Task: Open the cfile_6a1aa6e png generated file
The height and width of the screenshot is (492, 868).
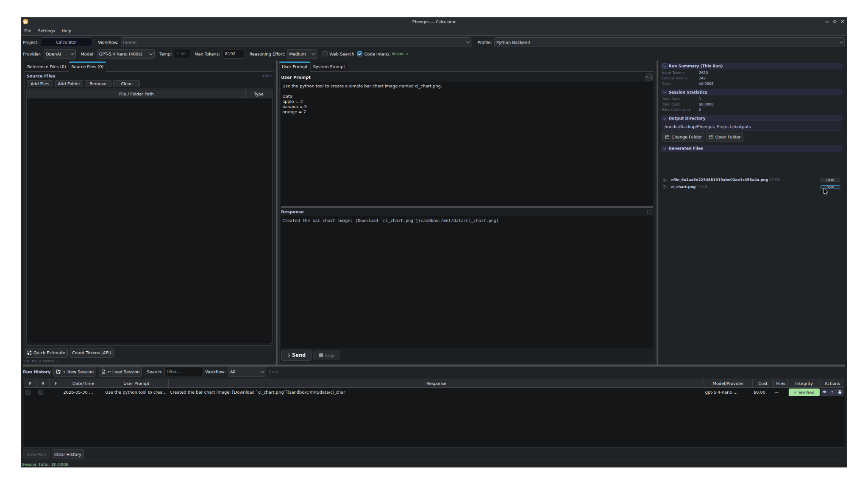Action: coord(830,180)
